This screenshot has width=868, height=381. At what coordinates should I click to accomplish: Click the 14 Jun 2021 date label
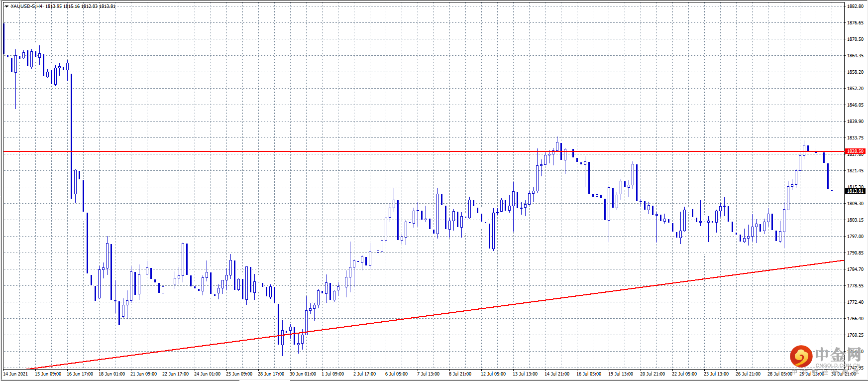pyautogui.click(x=15, y=374)
